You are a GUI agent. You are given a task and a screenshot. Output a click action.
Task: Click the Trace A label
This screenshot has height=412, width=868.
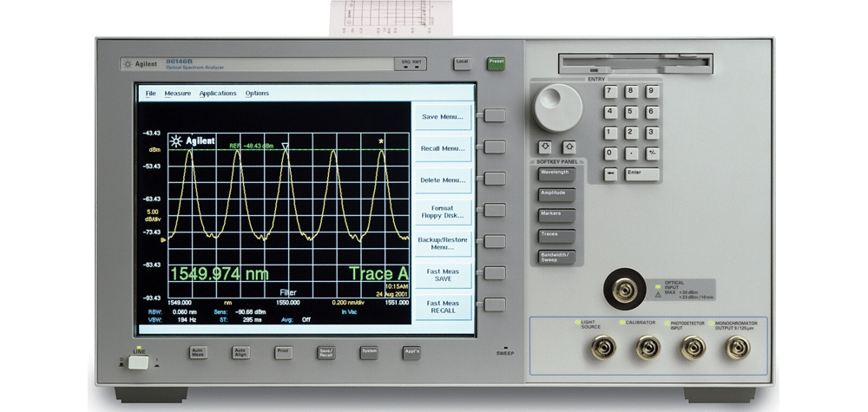tap(378, 274)
